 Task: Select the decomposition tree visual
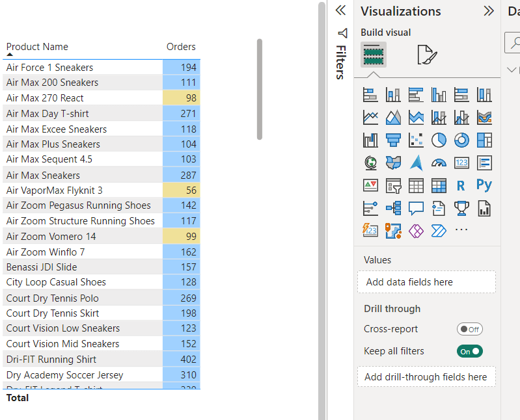393,208
